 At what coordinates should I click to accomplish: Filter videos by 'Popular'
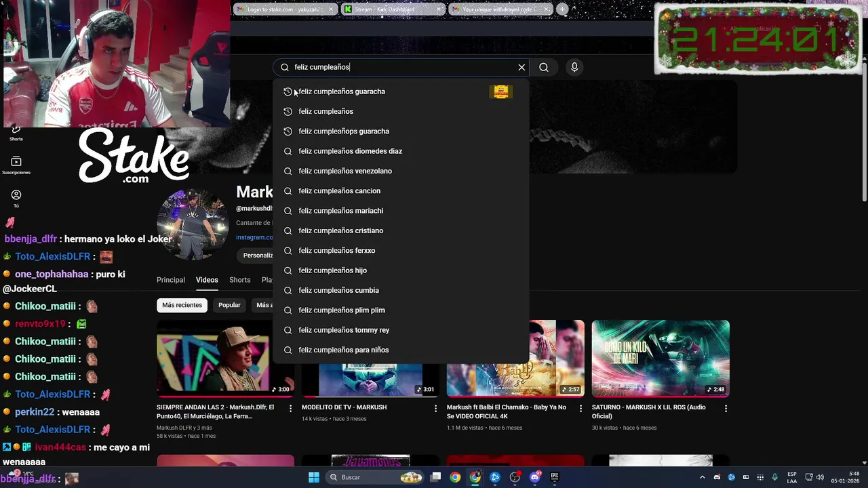pyautogui.click(x=229, y=305)
